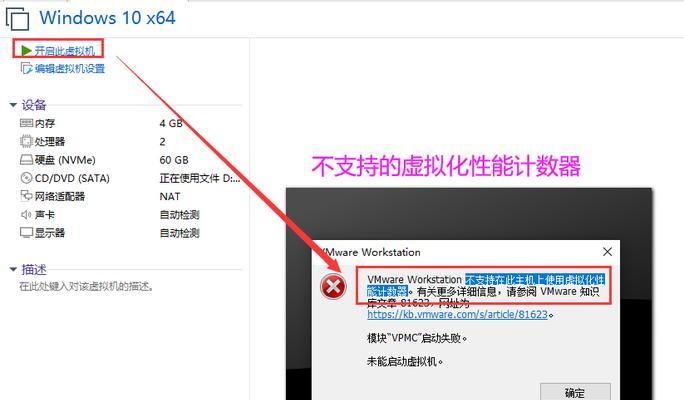This screenshot has width=684, height=400.
Task: Click the 4 GB memory value
Action: (x=171, y=123)
